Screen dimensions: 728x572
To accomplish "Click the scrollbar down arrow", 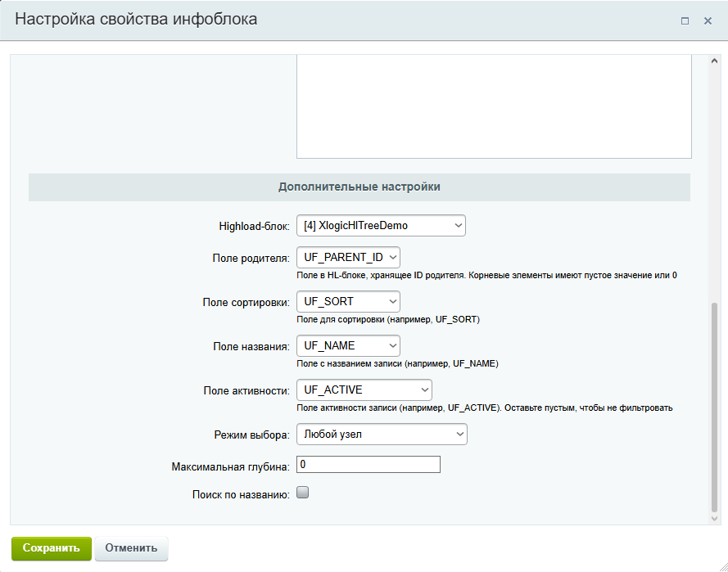I will pyautogui.click(x=714, y=519).
